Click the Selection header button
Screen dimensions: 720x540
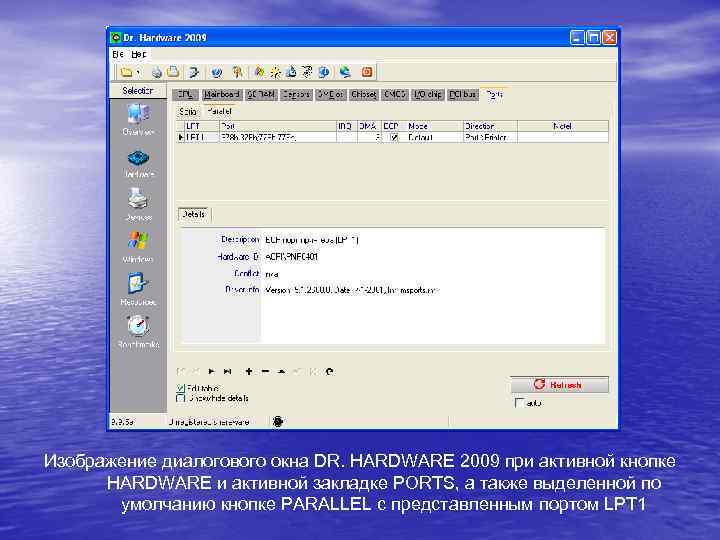coord(138,90)
